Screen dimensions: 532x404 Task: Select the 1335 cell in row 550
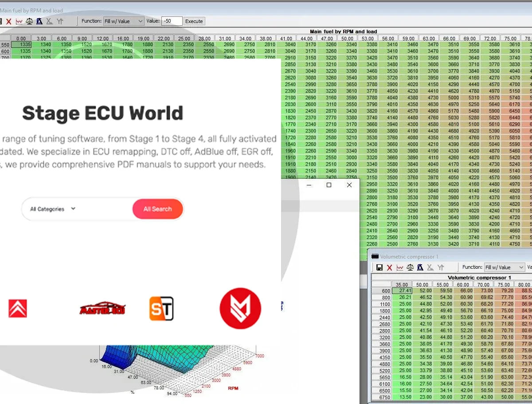point(22,44)
